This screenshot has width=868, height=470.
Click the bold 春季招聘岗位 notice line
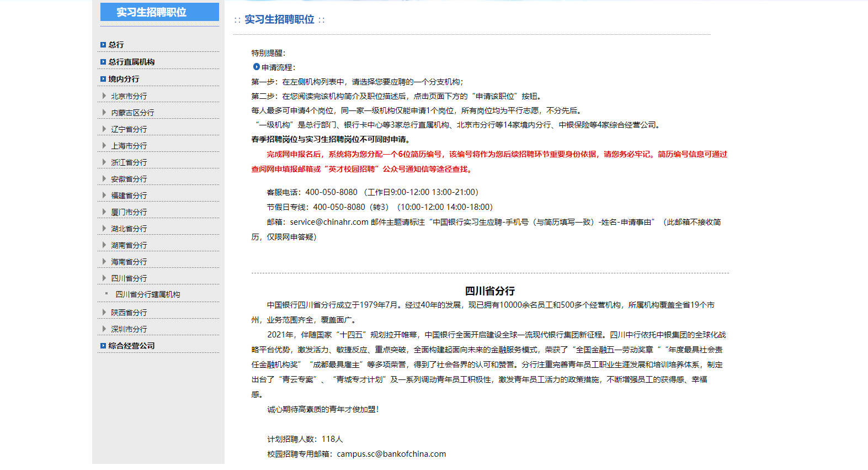click(331, 139)
